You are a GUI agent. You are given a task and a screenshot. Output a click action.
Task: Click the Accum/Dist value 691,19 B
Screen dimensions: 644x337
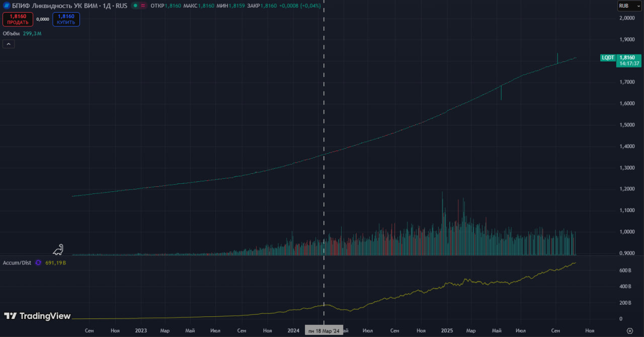point(56,262)
